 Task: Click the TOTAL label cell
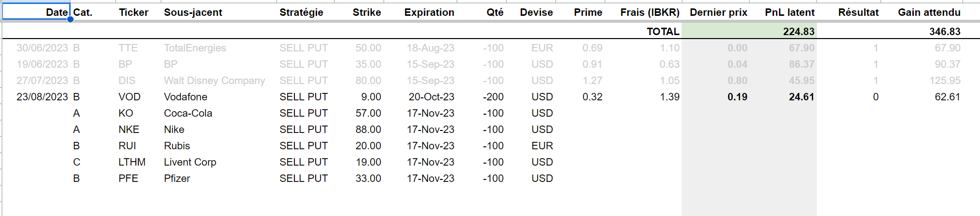pyautogui.click(x=663, y=32)
